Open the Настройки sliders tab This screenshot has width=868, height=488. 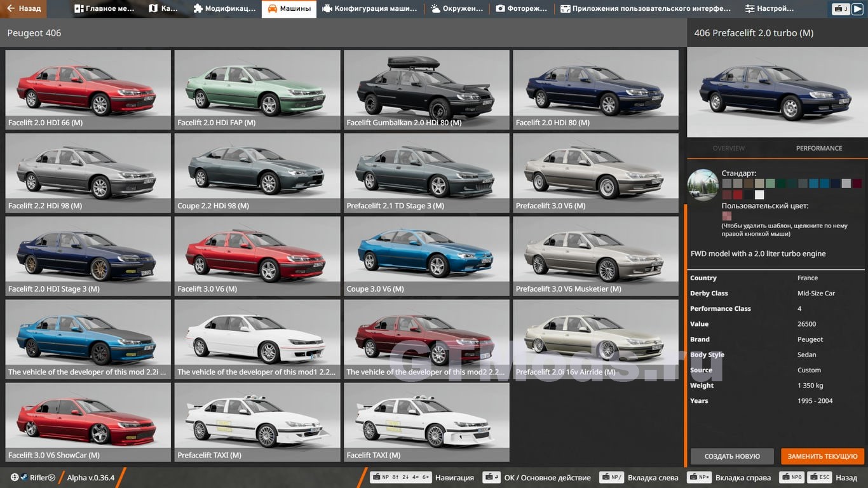click(770, 9)
